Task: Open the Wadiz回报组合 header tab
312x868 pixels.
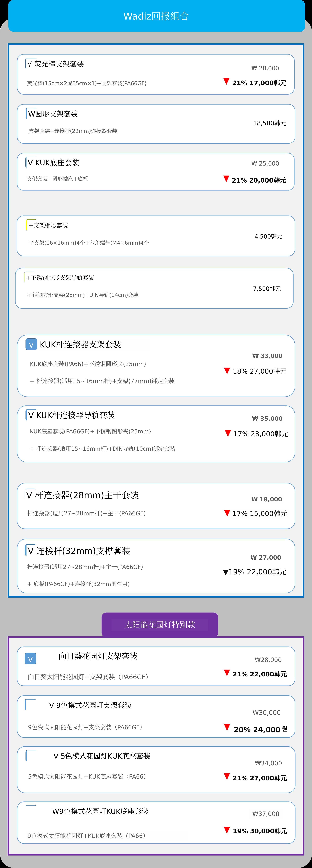Action: 156,16
